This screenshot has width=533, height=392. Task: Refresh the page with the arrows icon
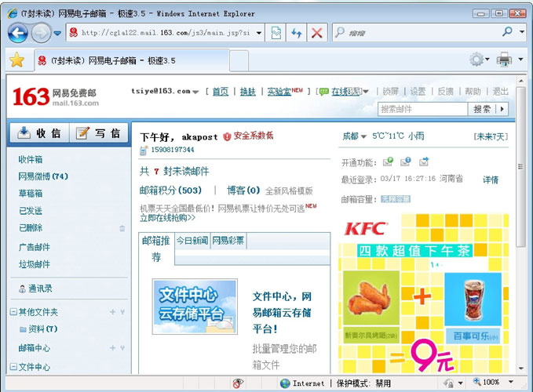point(297,33)
